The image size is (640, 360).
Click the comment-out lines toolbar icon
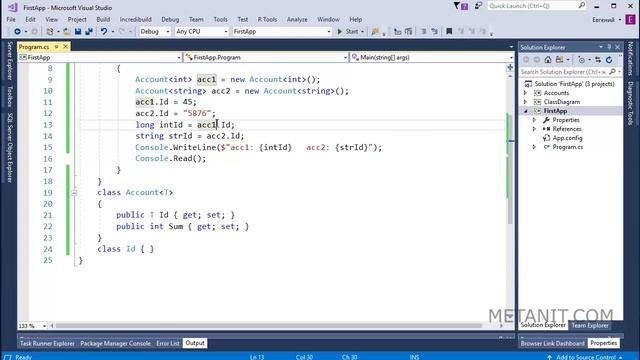pos(423,31)
